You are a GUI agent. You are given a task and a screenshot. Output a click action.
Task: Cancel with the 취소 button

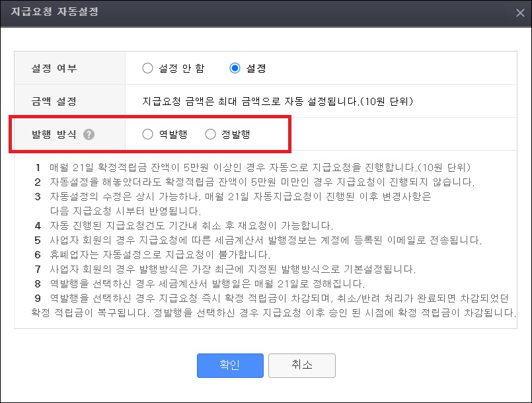301,365
